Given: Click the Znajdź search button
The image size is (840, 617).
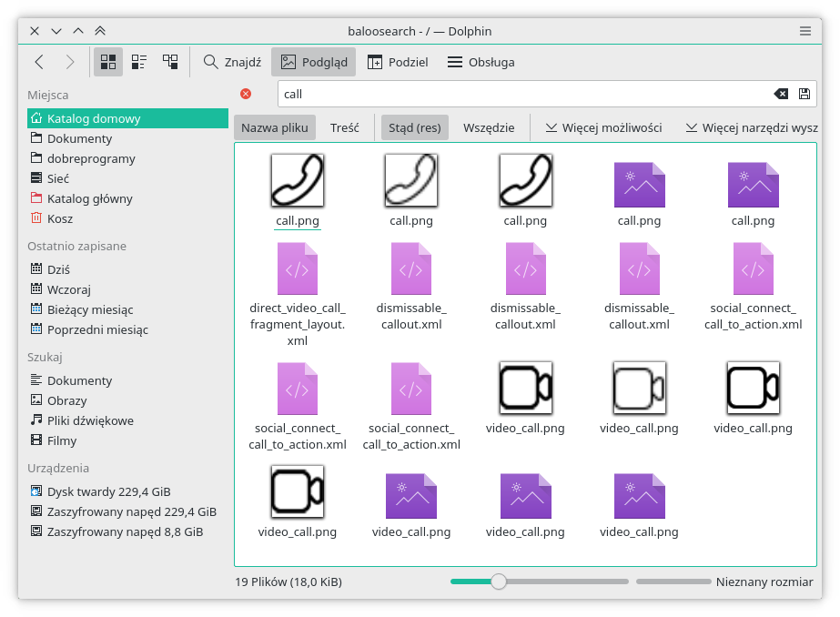Looking at the screenshot, I should [x=232, y=62].
